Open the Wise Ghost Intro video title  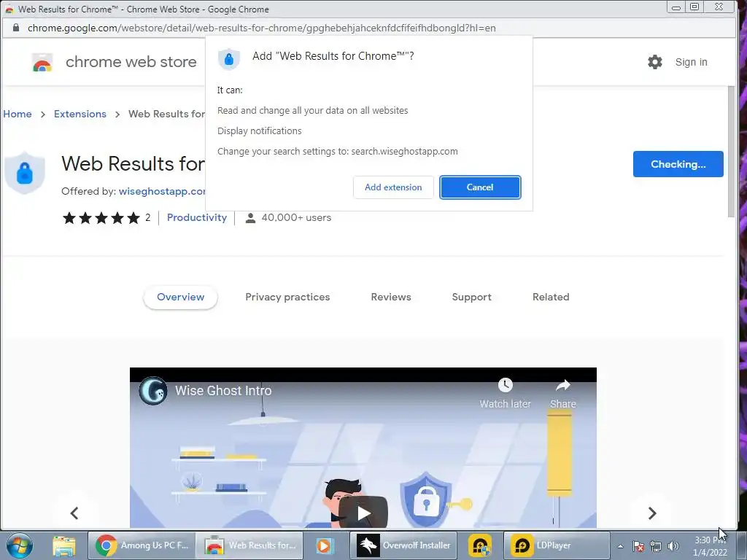click(223, 391)
